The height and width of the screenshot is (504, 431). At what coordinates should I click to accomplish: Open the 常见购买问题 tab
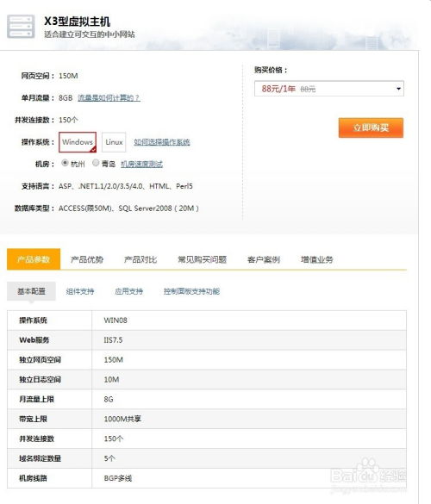pyautogui.click(x=202, y=259)
